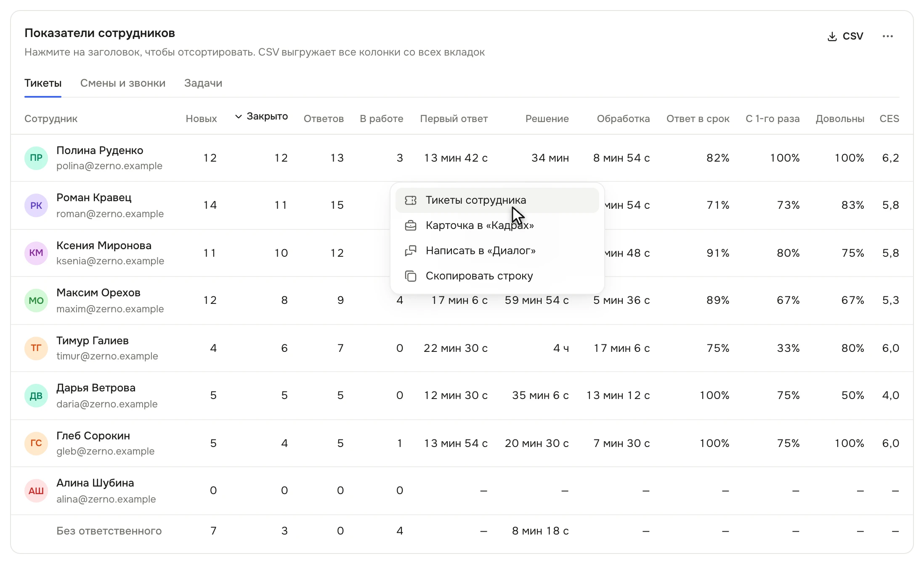This screenshot has width=924, height=564.
Task: Select Написать в «Диалог» menu item
Action: [x=497, y=251]
